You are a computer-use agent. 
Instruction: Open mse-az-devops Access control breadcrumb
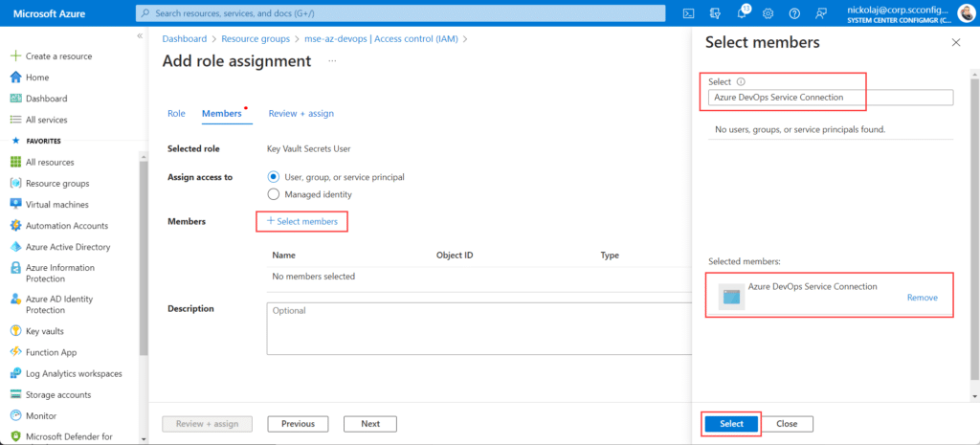(x=381, y=38)
